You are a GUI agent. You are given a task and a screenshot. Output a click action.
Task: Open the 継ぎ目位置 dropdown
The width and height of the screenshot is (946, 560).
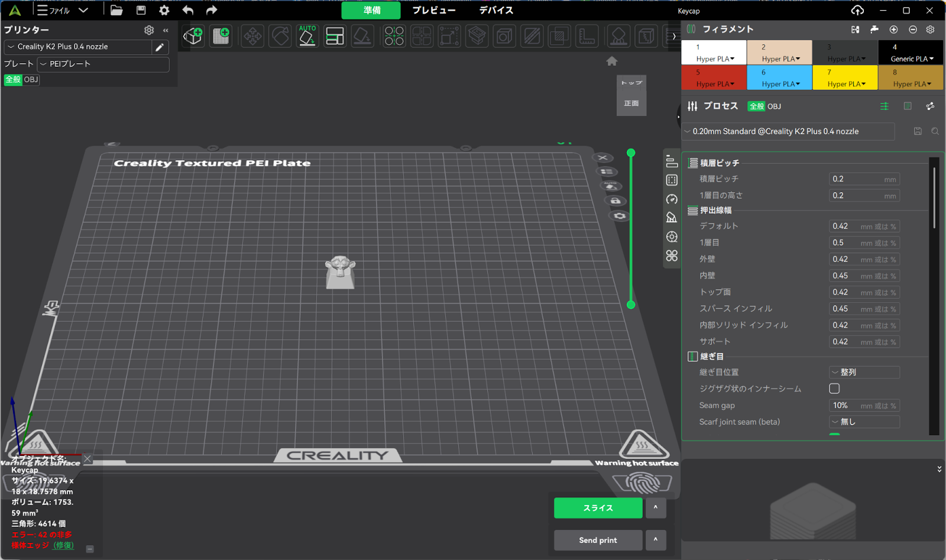864,372
